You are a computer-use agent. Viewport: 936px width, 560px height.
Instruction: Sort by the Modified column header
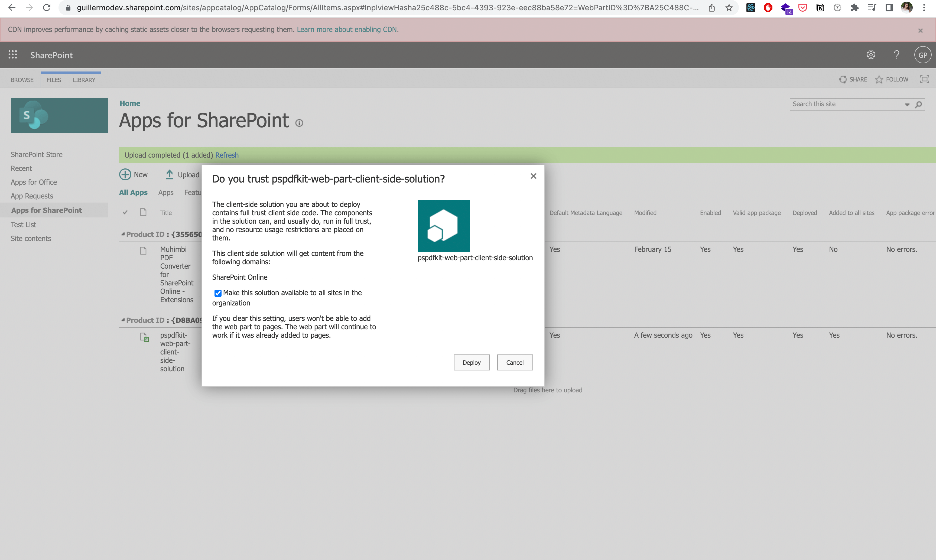[x=645, y=213]
